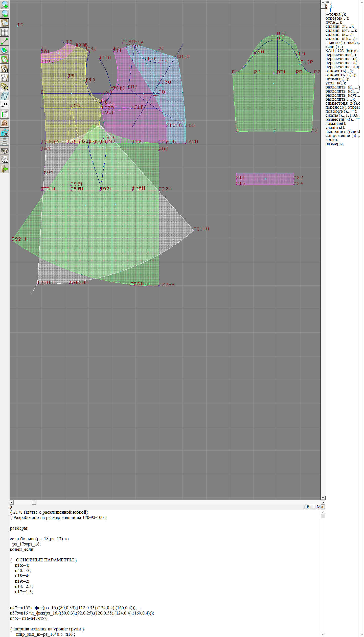Click the zoom in magnifier icon
This screenshot has width=364, height=637.
coord(5,5)
